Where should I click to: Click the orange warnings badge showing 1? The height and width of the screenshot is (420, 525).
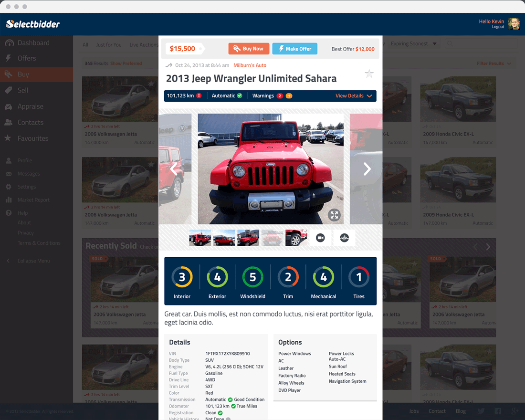pyautogui.click(x=289, y=96)
